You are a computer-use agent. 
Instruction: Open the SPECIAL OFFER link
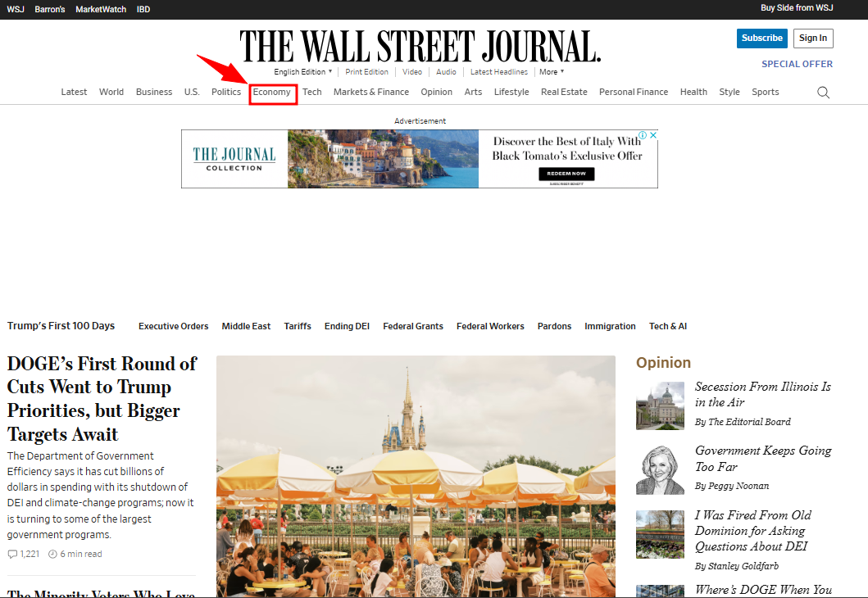click(x=797, y=64)
